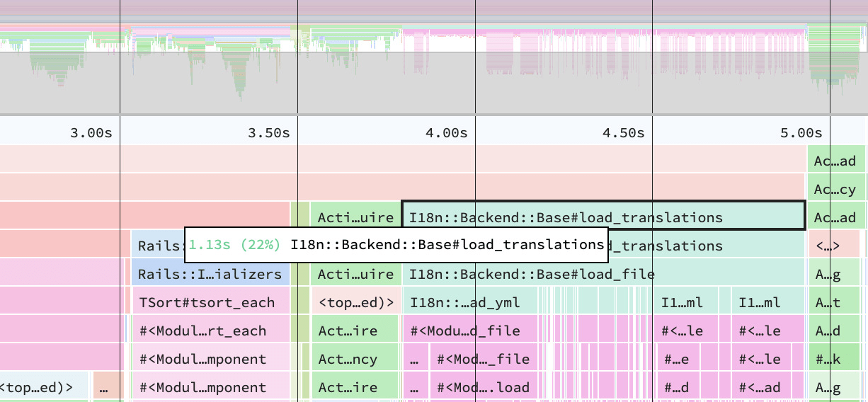This screenshot has width=868, height=402.
Task: Select <top…ed)> frame beside TSort#tsort_each
Action: point(356,301)
